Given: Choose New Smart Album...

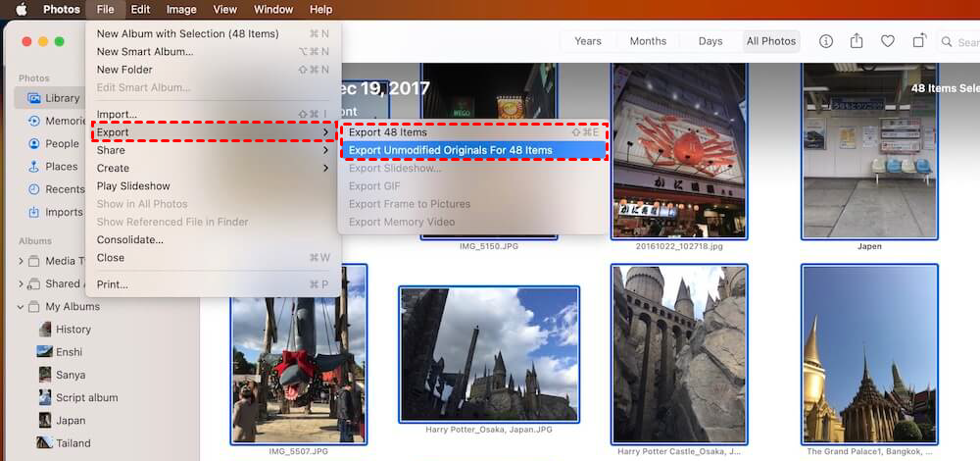Looking at the screenshot, I should (x=213, y=52).
